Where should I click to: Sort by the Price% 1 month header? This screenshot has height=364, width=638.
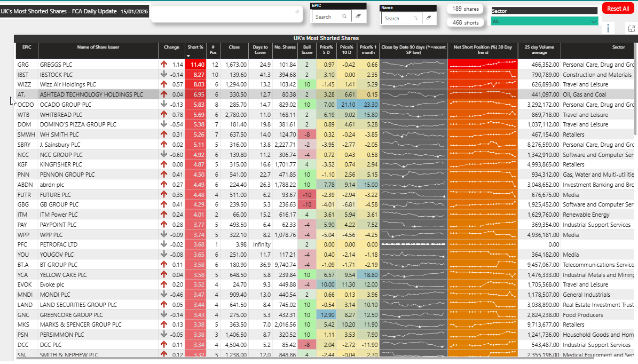click(368, 50)
